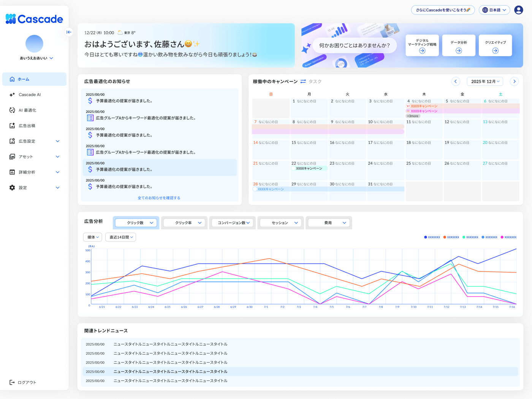
Task: Open the highlighted 予算最適化 notification
Action: (x=160, y=167)
